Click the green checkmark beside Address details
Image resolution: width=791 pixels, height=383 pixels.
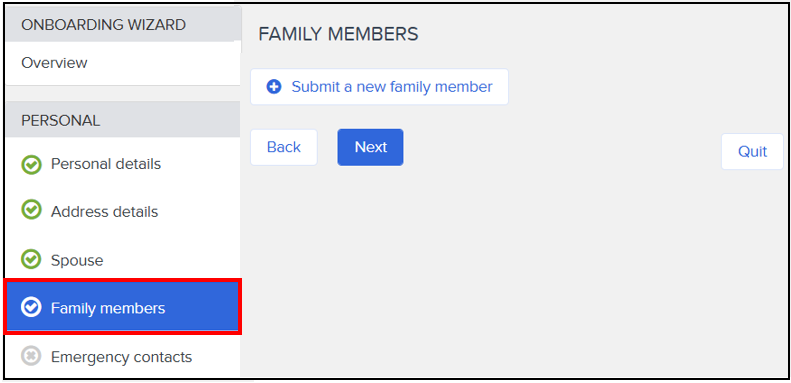(x=31, y=211)
